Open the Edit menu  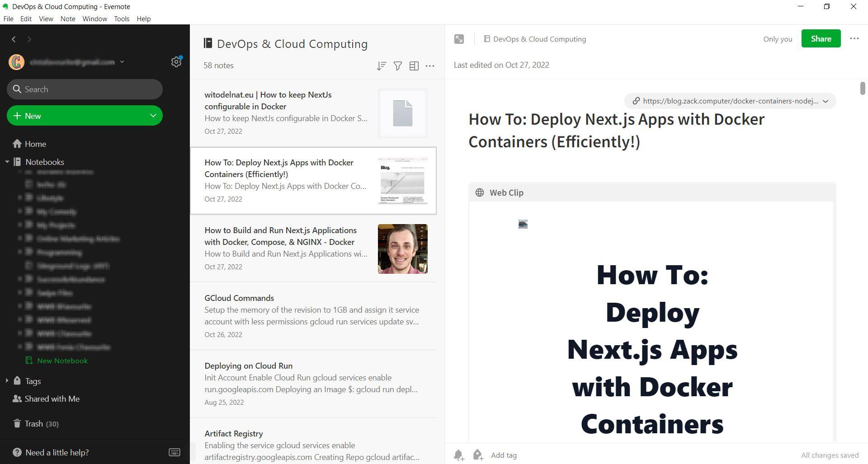26,19
